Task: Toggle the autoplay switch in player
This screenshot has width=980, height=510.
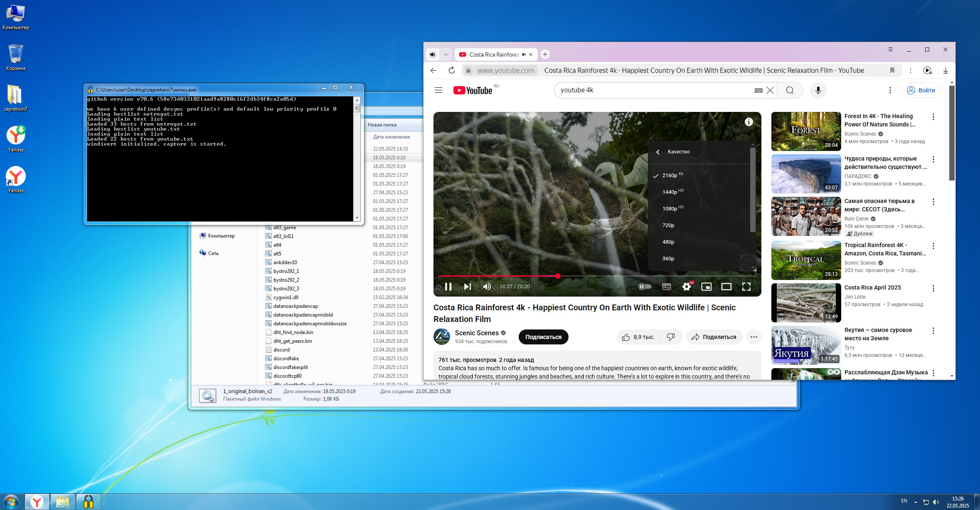Action: point(645,287)
